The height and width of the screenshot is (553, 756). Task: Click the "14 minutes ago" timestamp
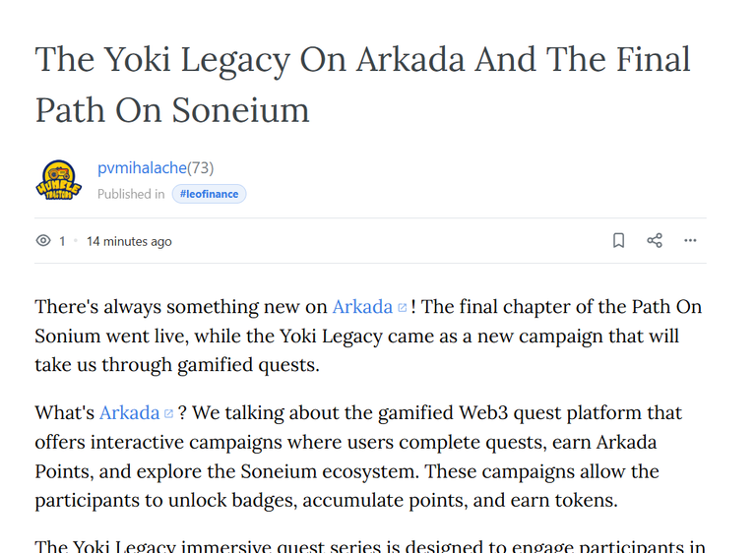point(129,241)
